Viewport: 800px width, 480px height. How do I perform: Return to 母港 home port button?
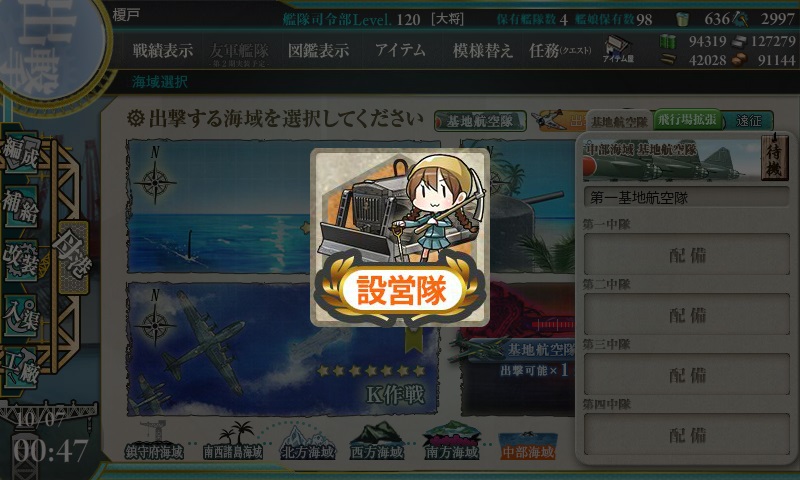(x=74, y=257)
